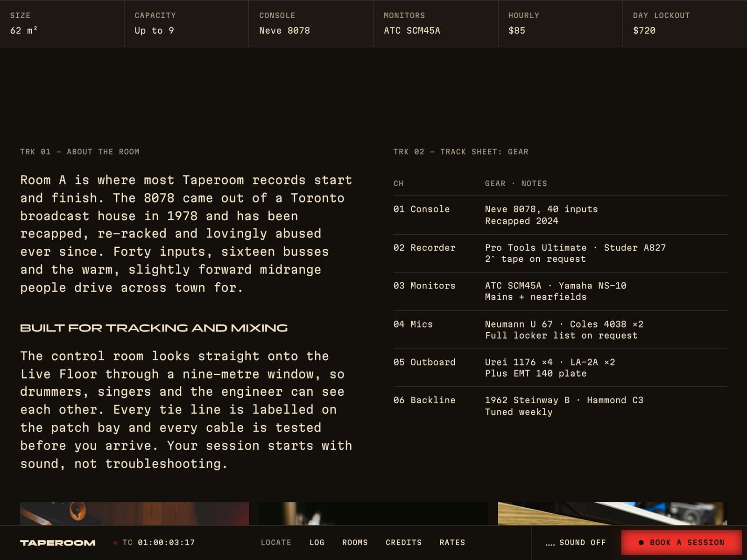This screenshot has height=560, width=747.
Task: Open the RATES nav link
Action: click(x=452, y=542)
